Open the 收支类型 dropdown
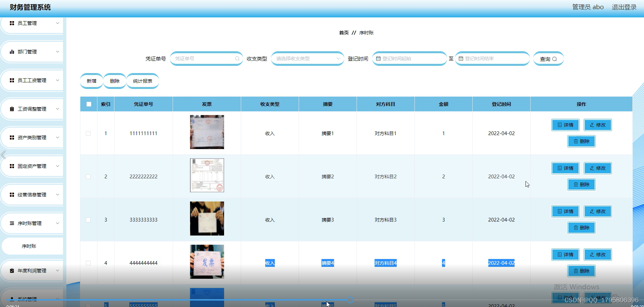This screenshot has width=644, height=307. [x=308, y=59]
